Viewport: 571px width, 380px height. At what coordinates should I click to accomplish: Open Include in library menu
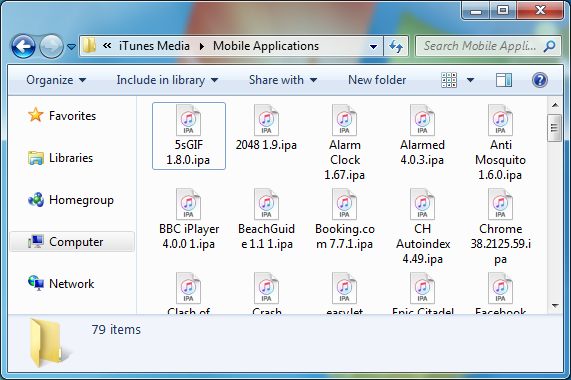point(167,80)
